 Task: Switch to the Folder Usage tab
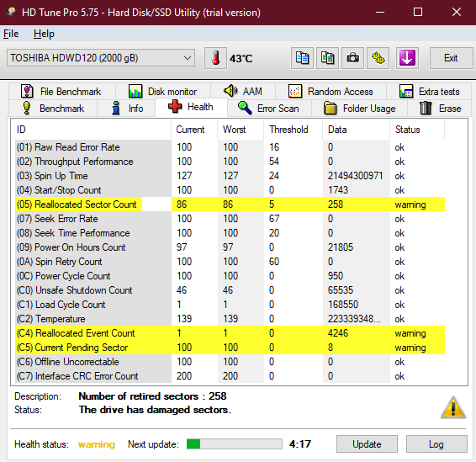(359, 109)
